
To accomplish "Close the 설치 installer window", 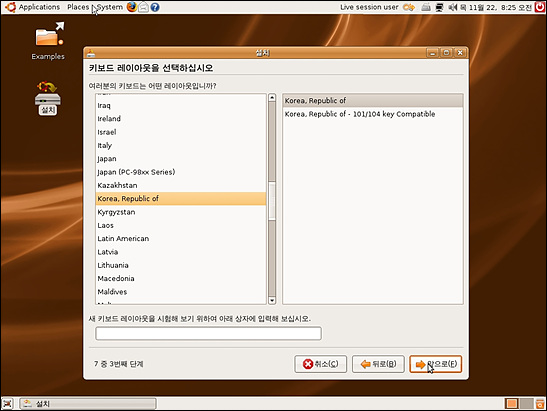I will [x=460, y=53].
